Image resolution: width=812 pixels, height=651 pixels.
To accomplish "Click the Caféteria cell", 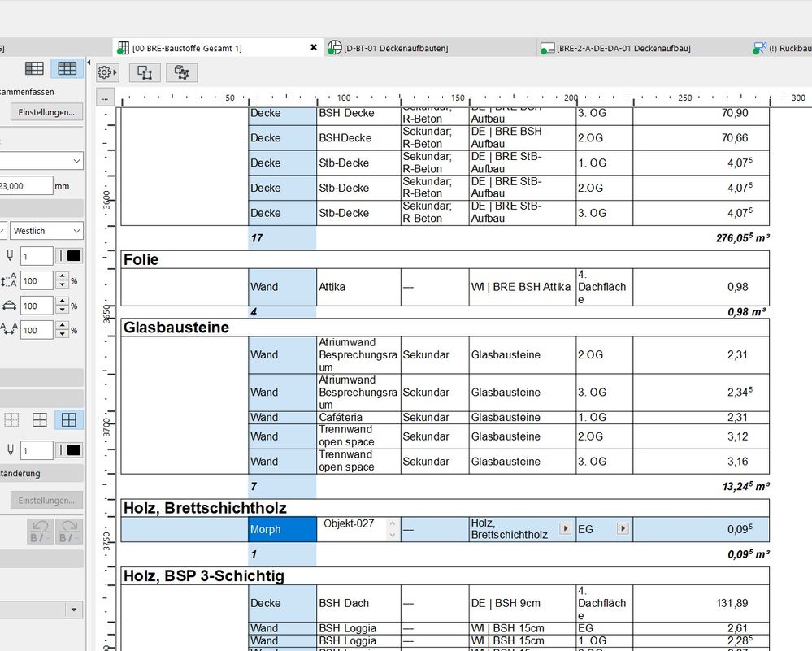I will tap(358, 418).
